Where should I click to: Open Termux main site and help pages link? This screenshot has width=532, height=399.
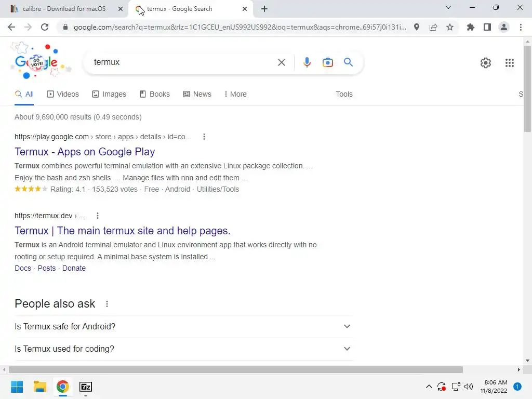coord(123,231)
